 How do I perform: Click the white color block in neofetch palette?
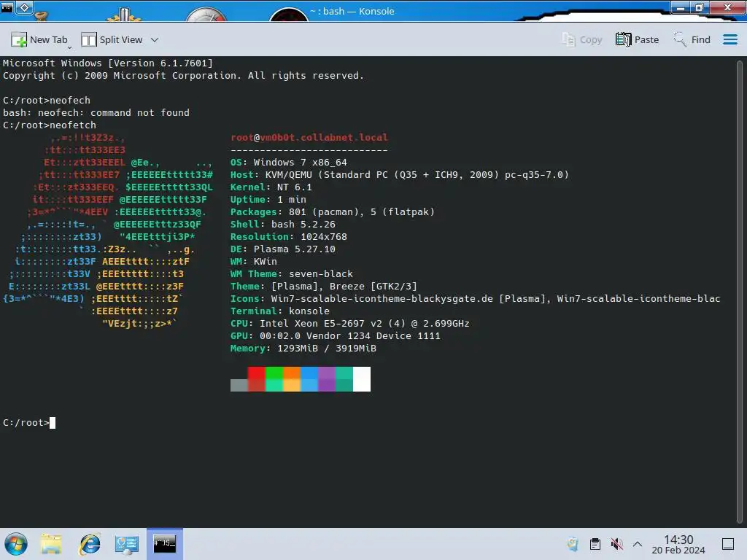coord(362,379)
